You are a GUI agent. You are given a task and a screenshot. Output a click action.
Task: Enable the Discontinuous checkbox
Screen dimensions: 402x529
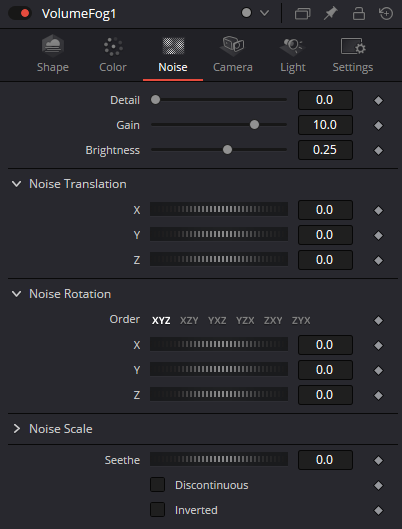click(157, 484)
